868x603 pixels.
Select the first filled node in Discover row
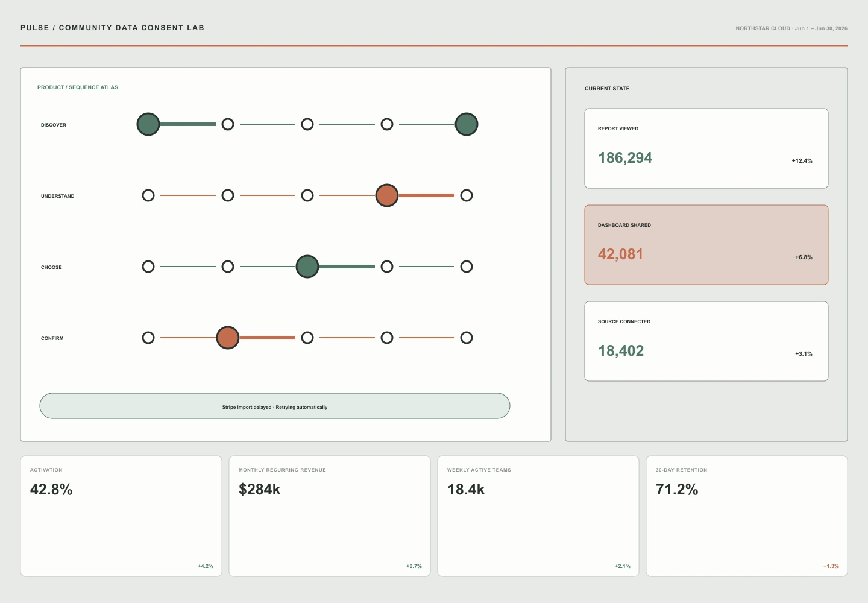pos(148,124)
